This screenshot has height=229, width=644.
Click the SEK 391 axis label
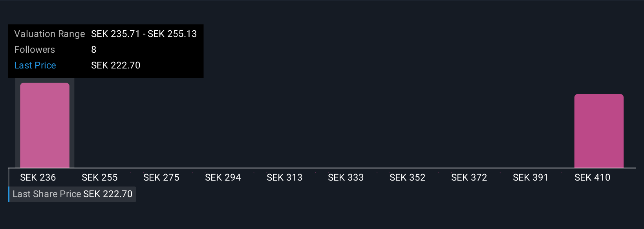point(531,177)
